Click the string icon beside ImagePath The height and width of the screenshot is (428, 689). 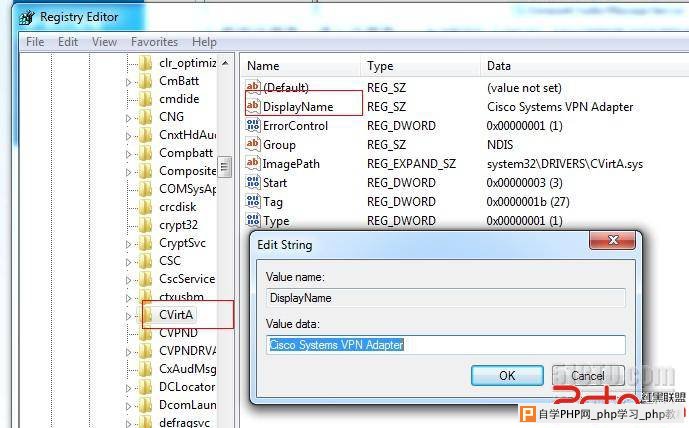253,163
